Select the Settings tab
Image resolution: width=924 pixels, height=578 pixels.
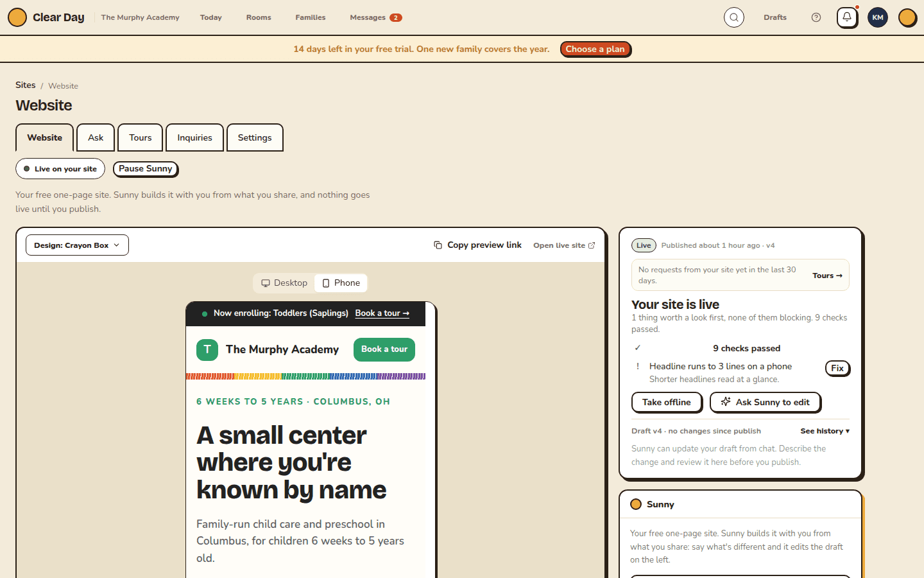coord(255,137)
